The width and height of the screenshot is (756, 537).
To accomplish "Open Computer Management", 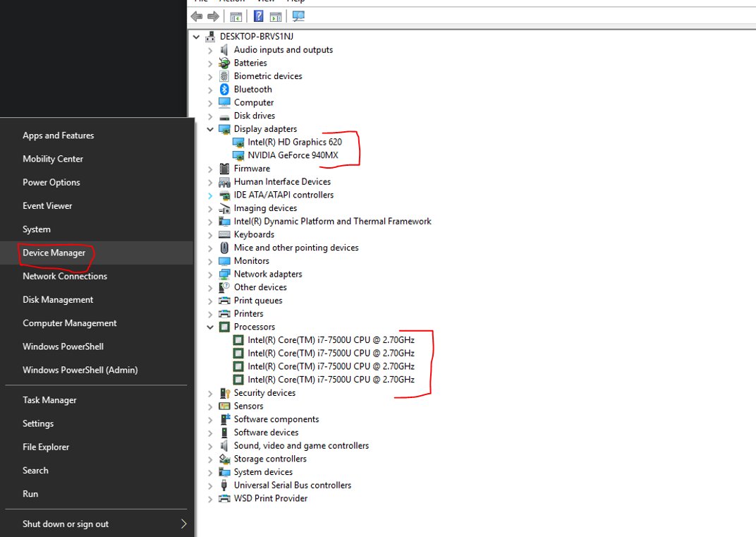I will pos(97,323).
